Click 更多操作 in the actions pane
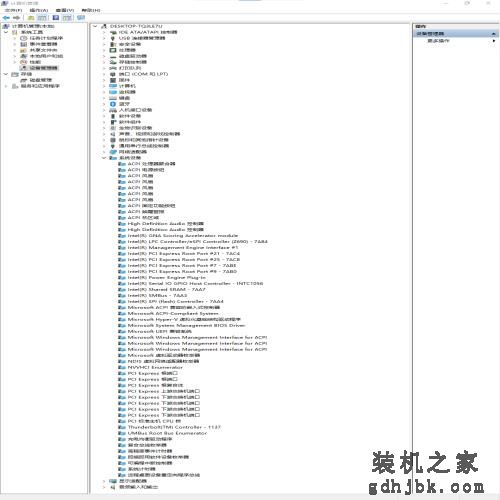This screenshot has width=500, height=500. (x=438, y=41)
